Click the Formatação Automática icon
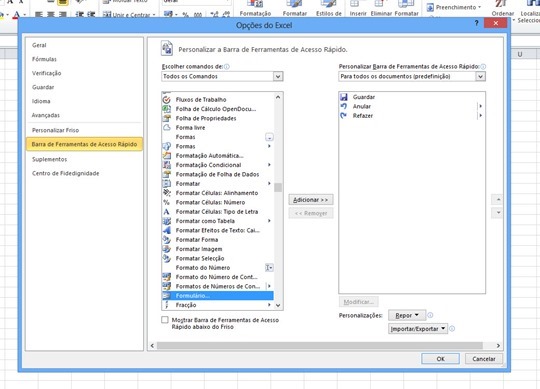Viewport: 540px width, 389px height. click(167, 156)
